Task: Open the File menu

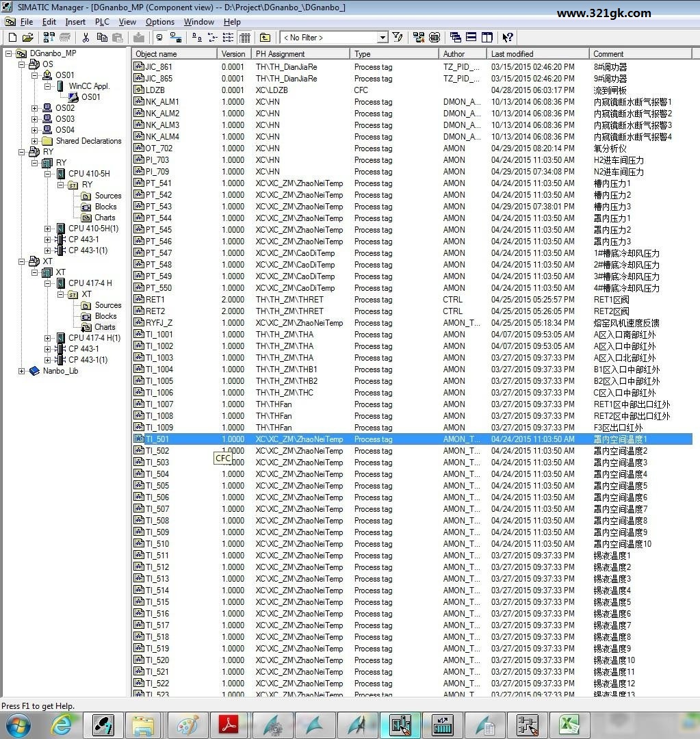Action: [x=27, y=22]
